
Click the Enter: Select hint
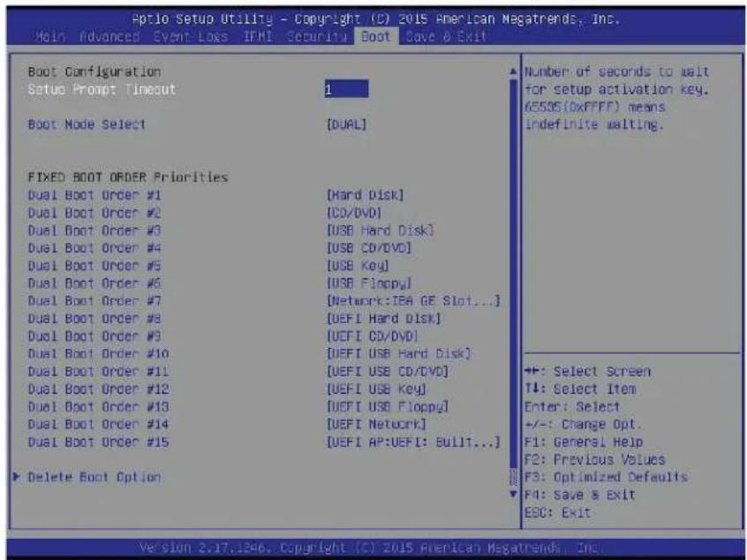click(572, 407)
